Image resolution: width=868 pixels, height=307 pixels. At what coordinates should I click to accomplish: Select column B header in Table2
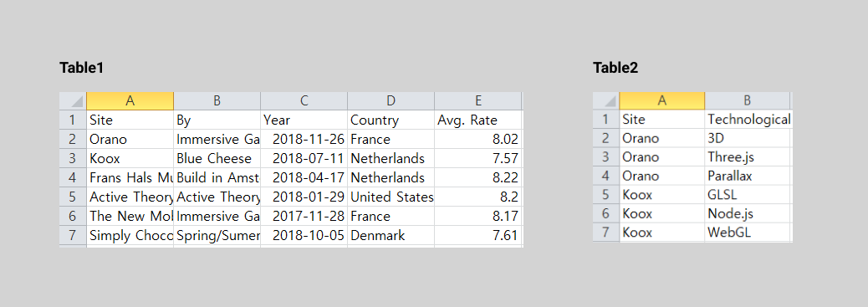(x=748, y=101)
